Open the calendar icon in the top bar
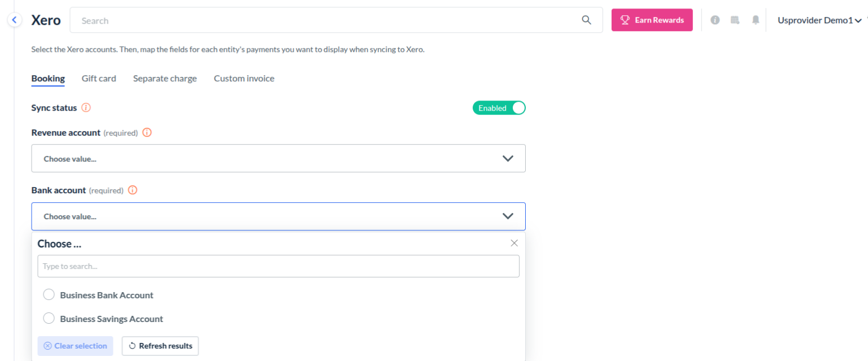 click(x=735, y=20)
